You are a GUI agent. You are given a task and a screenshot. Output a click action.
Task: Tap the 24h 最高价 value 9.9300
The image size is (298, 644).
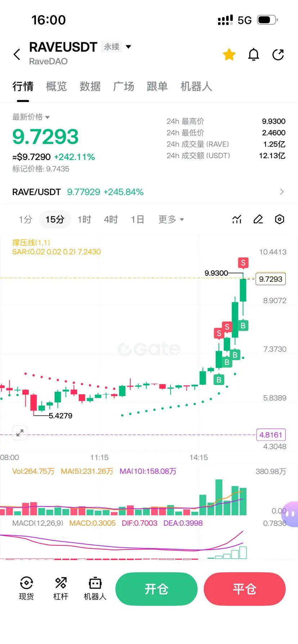(274, 121)
